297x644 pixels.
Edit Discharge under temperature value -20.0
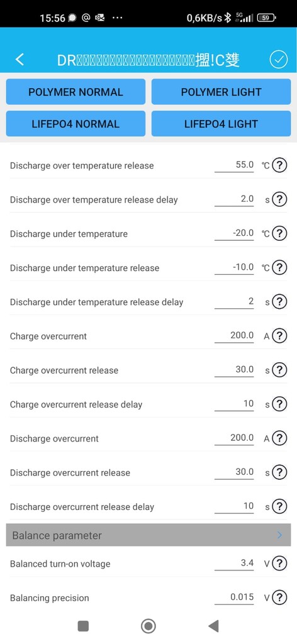pyautogui.click(x=234, y=233)
